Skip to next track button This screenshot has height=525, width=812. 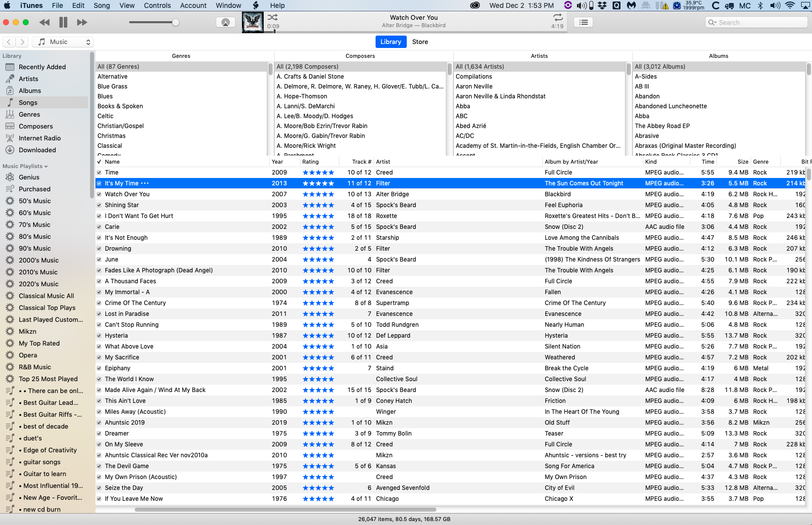coord(82,22)
